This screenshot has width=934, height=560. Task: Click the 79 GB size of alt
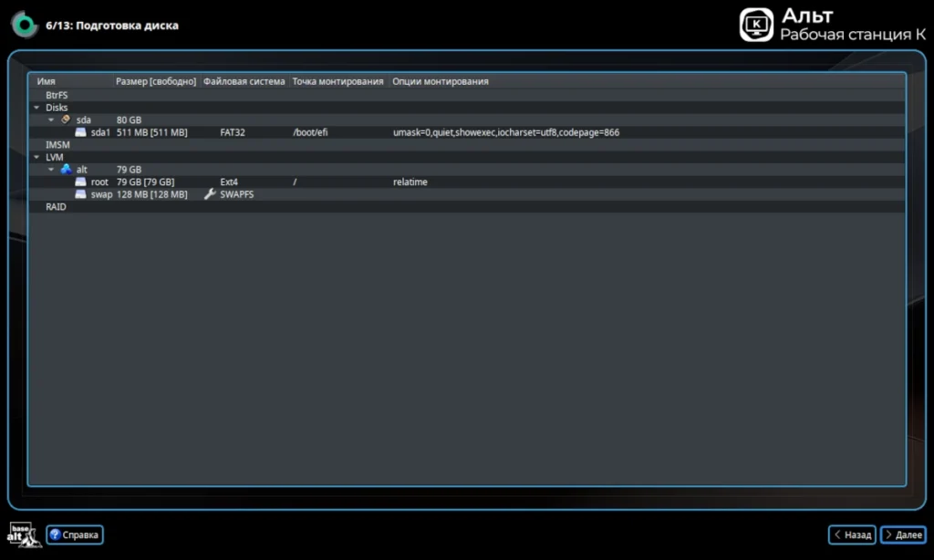click(129, 170)
